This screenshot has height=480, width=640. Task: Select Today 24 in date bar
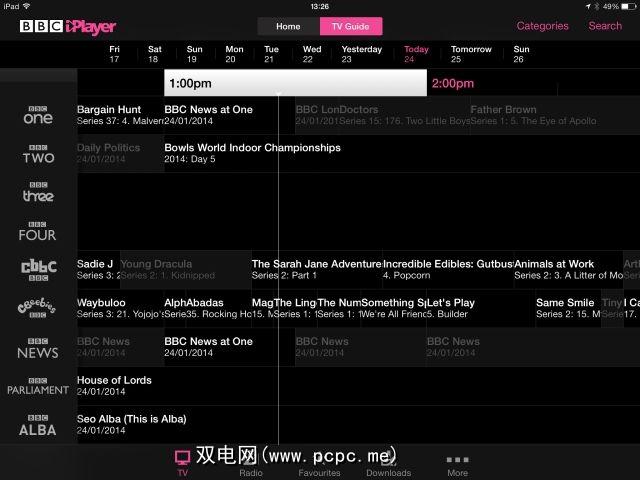point(416,54)
